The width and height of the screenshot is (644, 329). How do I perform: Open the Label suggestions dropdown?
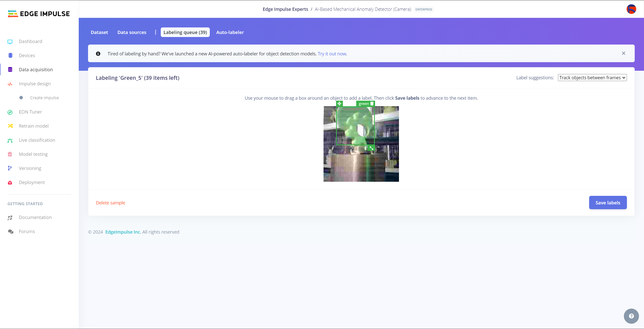592,78
